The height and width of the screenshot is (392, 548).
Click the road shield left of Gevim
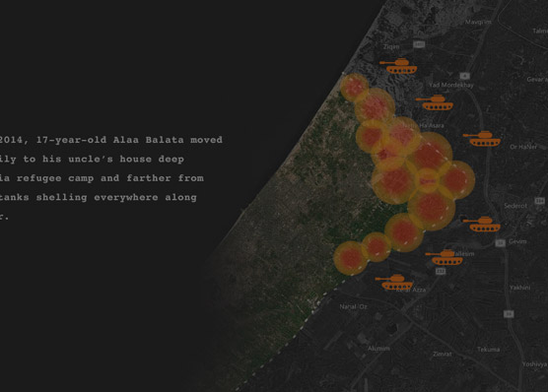pos(501,243)
